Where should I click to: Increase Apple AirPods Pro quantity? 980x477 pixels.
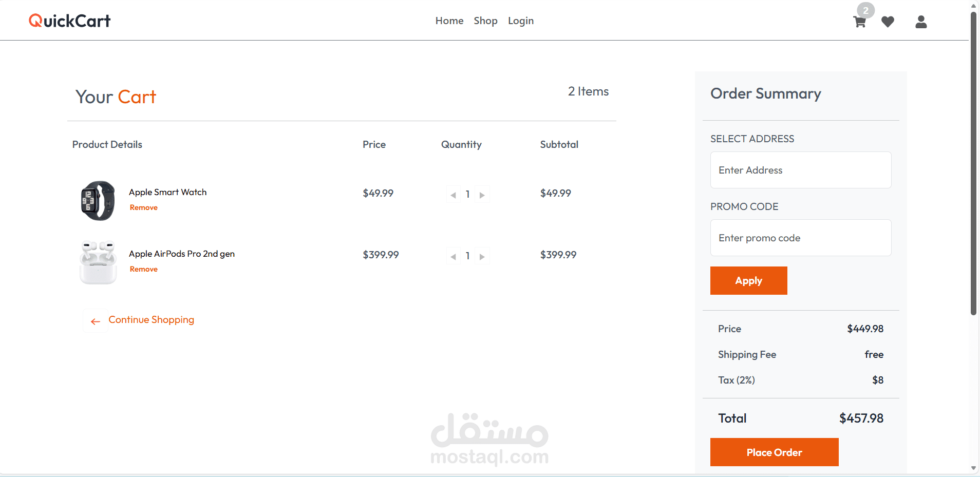(x=482, y=256)
